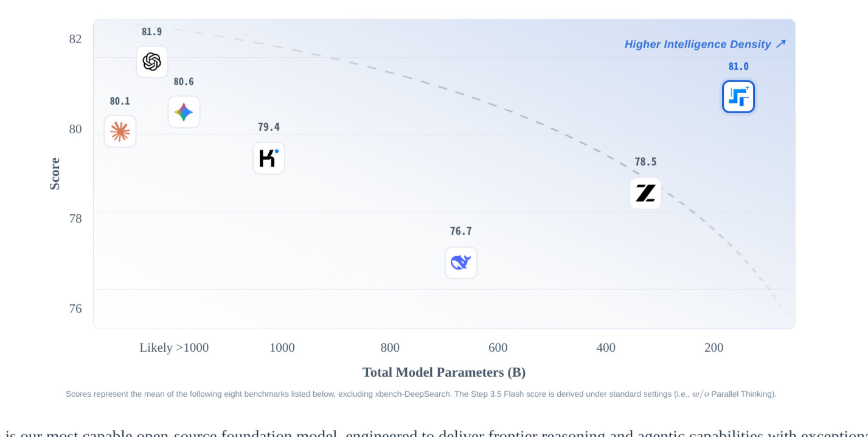The width and height of the screenshot is (868, 437).
Task: Click the 76 score axis label
Action: tap(75, 309)
